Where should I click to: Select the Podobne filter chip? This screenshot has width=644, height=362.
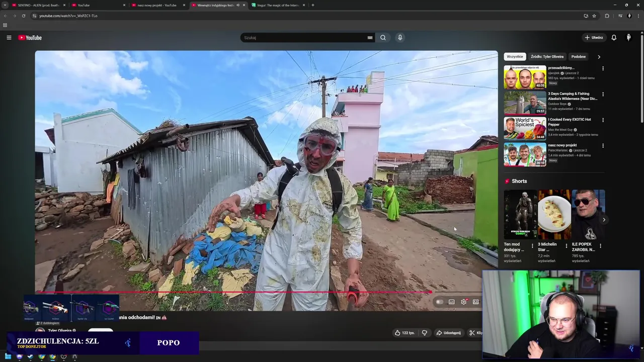pos(578,57)
